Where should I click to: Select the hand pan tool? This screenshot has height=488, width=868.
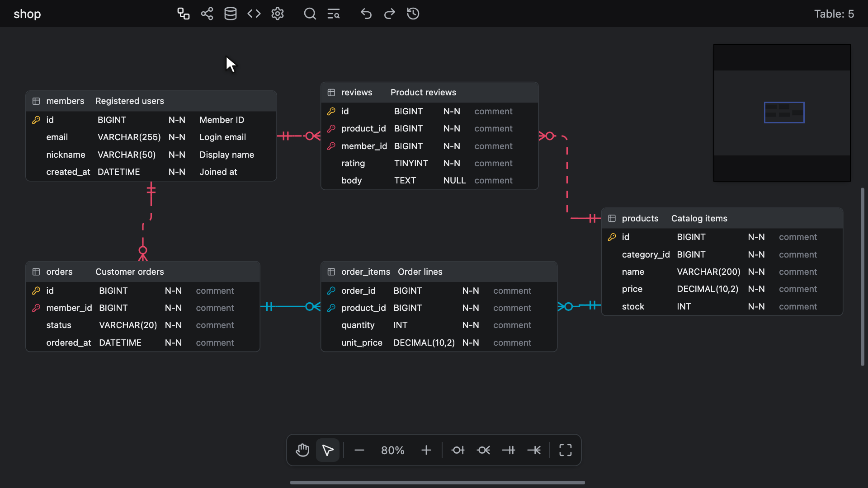[302, 450]
